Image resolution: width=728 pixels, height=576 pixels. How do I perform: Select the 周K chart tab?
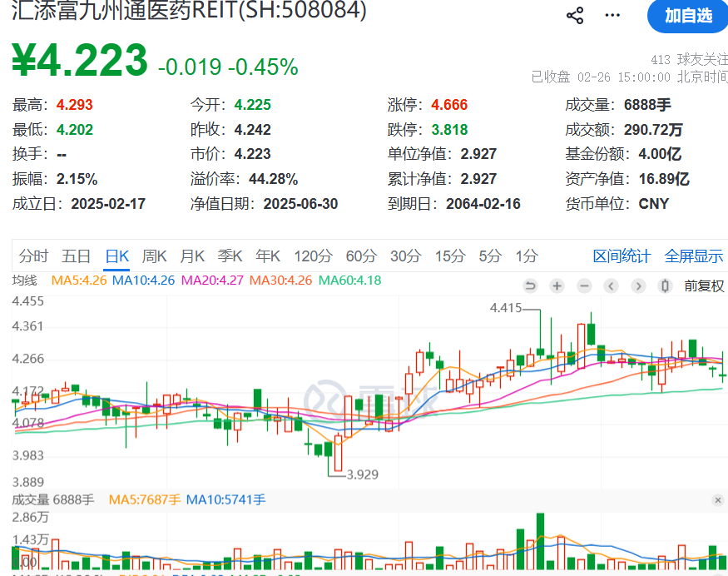(x=155, y=256)
